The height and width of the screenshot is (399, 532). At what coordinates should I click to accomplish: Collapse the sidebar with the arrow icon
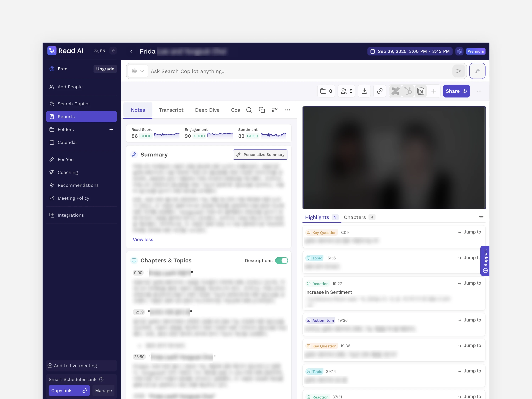(113, 51)
